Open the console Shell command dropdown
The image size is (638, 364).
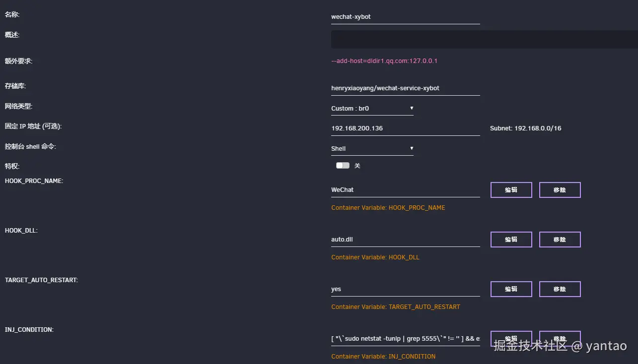[372, 148]
